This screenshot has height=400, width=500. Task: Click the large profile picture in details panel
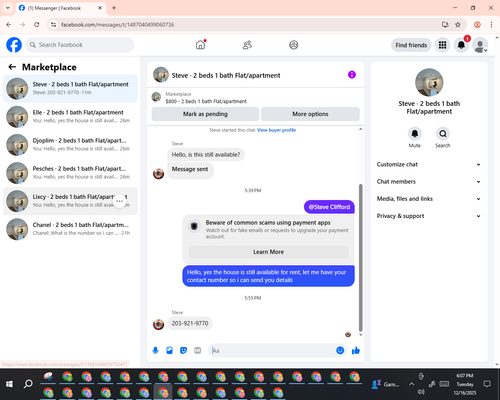429,83
